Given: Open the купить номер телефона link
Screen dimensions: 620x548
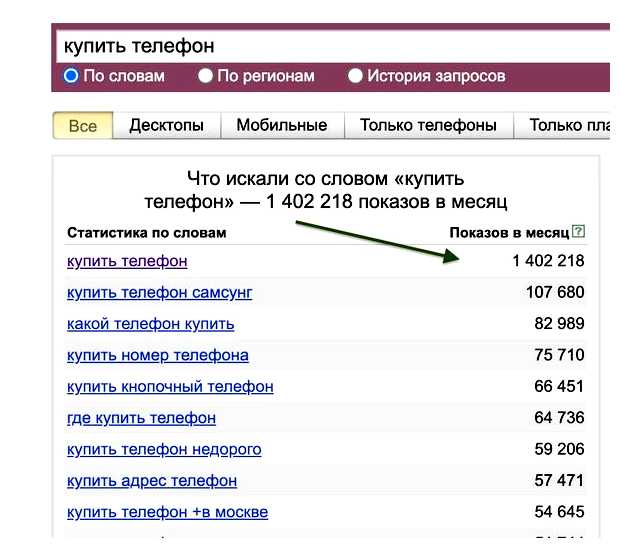Looking at the screenshot, I should 157,355.
